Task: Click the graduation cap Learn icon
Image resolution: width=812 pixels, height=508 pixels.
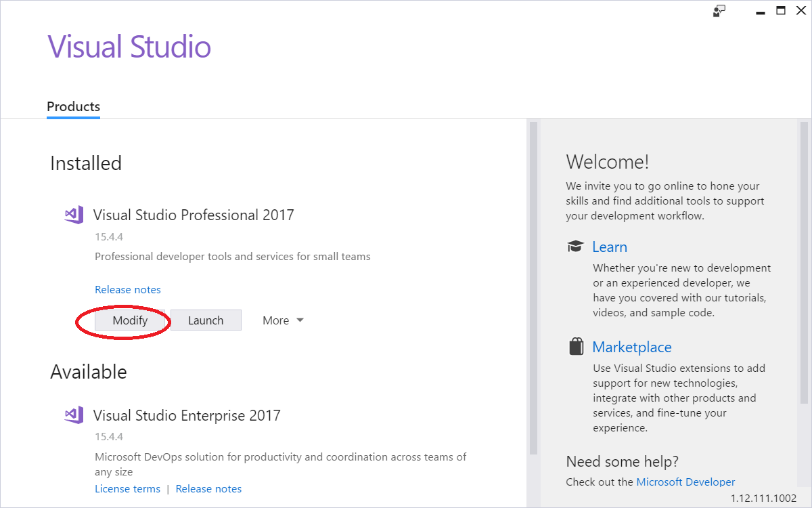Action: 575,247
